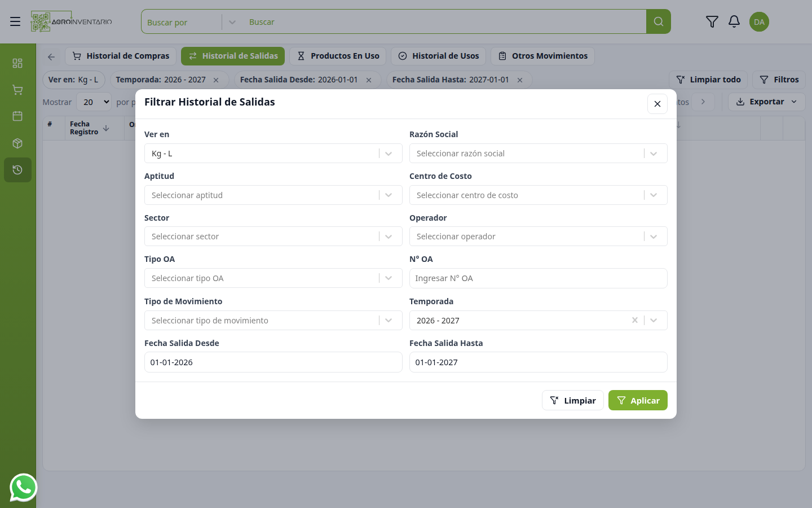The width and height of the screenshot is (812, 508).
Task: Clear the 2026 - 2027 Temporada selection
Action: [634, 320]
